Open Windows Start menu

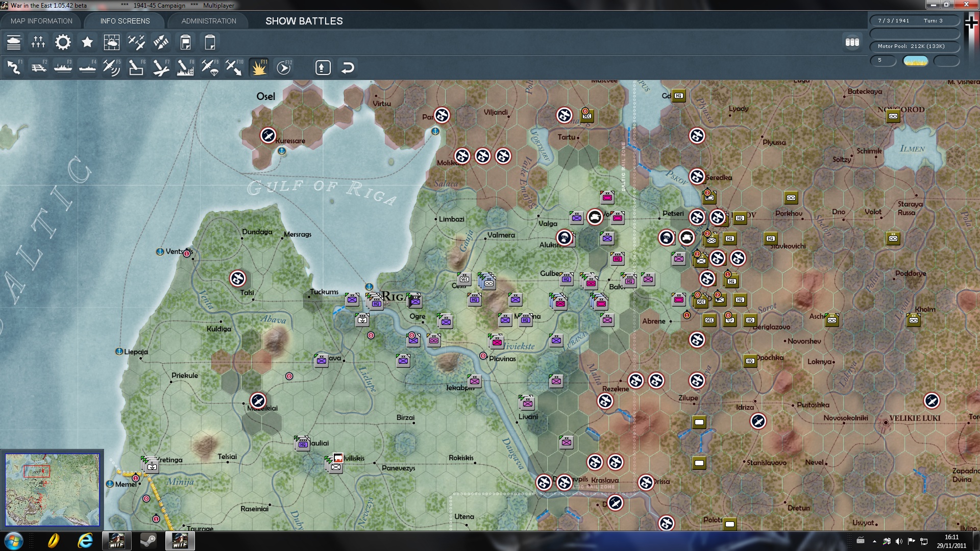14,541
